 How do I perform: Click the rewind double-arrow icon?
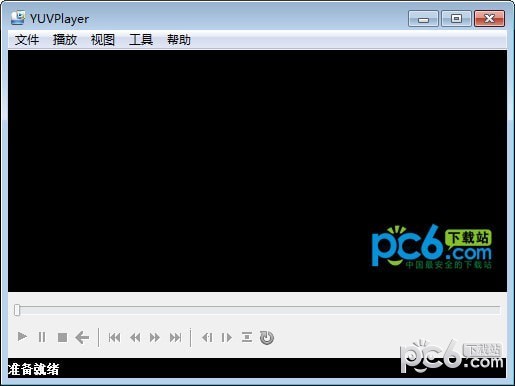[135, 338]
